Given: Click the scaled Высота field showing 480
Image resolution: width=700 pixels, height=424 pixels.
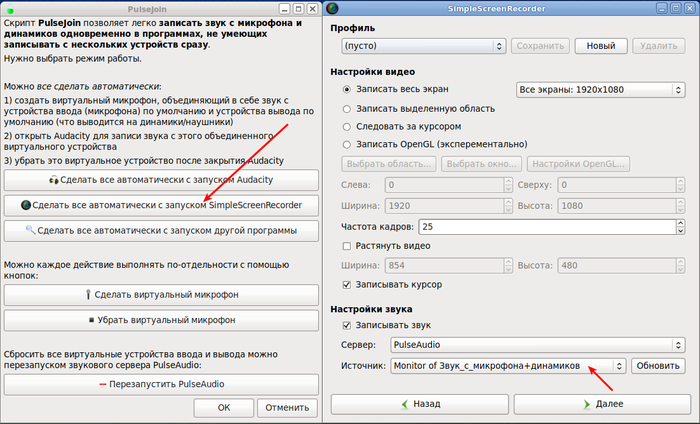Looking at the screenshot, I should (x=617, y=266).
